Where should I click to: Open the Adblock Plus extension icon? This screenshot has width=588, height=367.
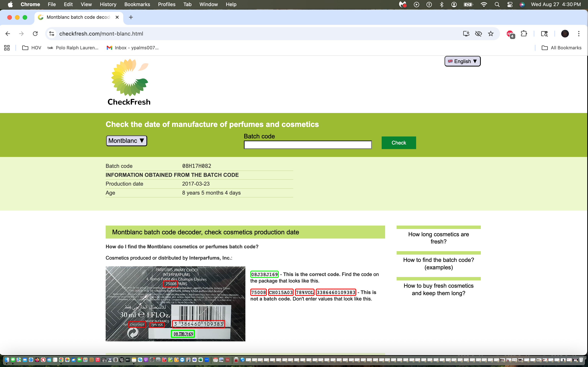coord(510,34)
